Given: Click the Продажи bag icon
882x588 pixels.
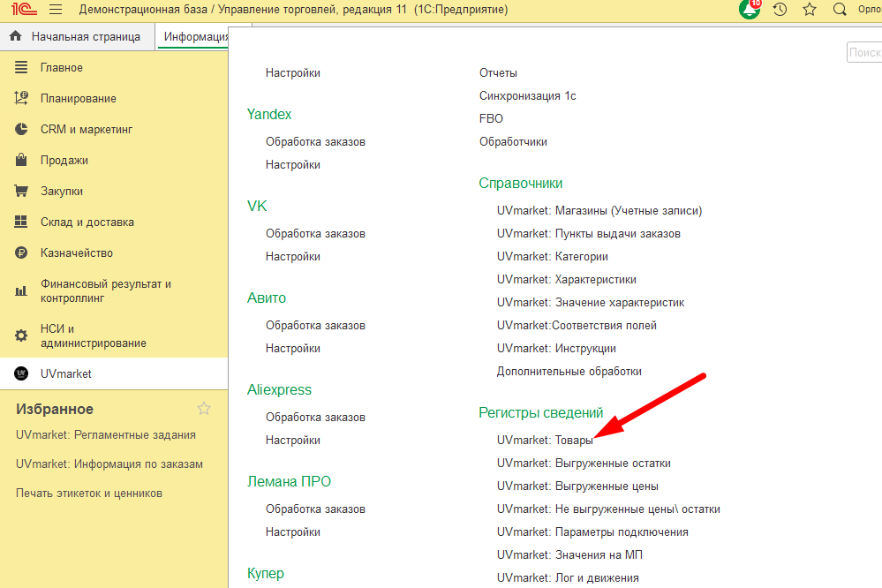Looking at the screenshot, I should click(x=21, y=160).
